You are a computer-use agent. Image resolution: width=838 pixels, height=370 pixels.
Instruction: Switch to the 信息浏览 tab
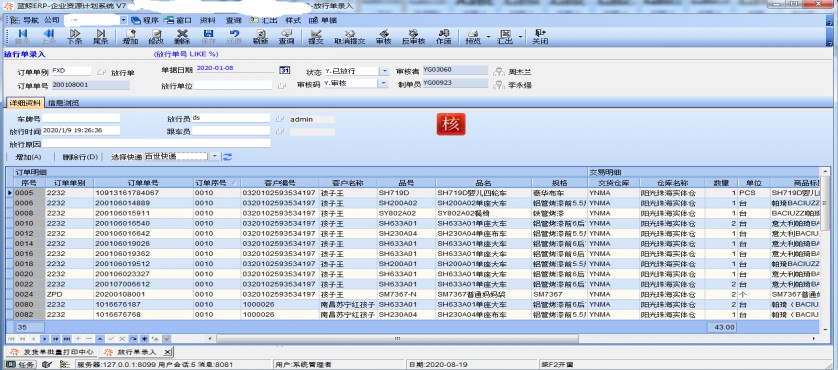pyautogui.click(x=64, y=103)
